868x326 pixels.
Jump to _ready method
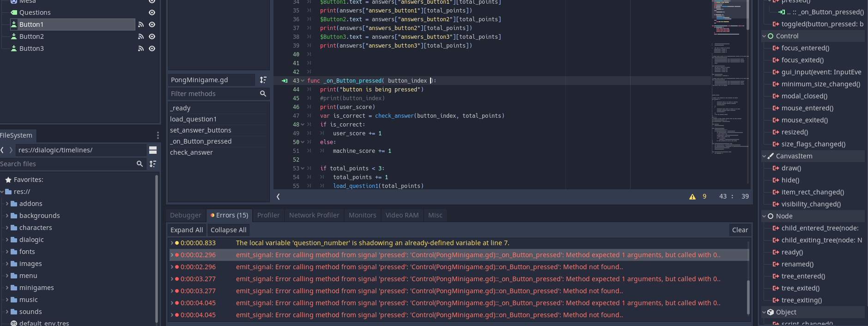click(x=218, y=108)
